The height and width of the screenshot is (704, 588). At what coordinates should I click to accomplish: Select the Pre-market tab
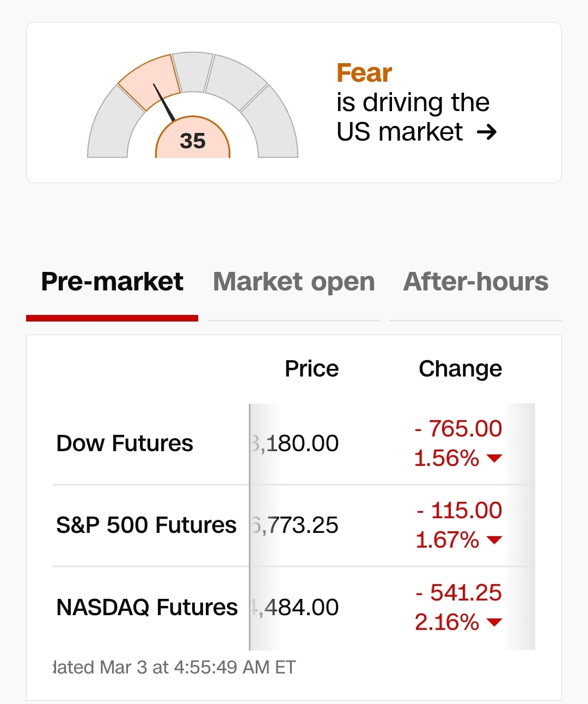[112, 282]
